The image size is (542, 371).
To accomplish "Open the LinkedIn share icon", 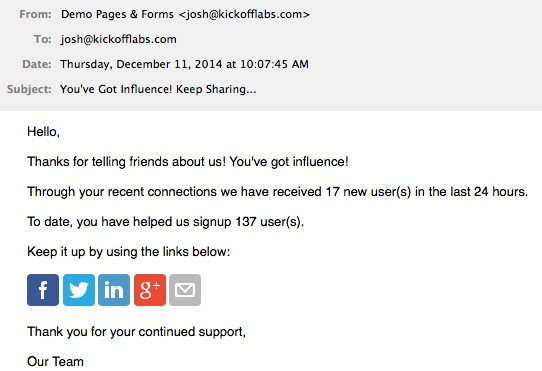I will pyautogui.click(x=114, y=290).
